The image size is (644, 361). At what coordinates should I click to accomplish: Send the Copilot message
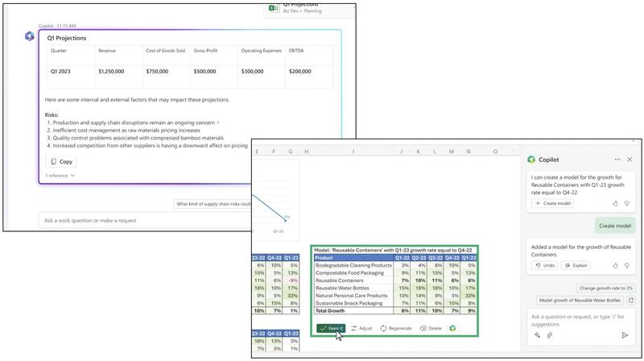click(x=625, y=335)
